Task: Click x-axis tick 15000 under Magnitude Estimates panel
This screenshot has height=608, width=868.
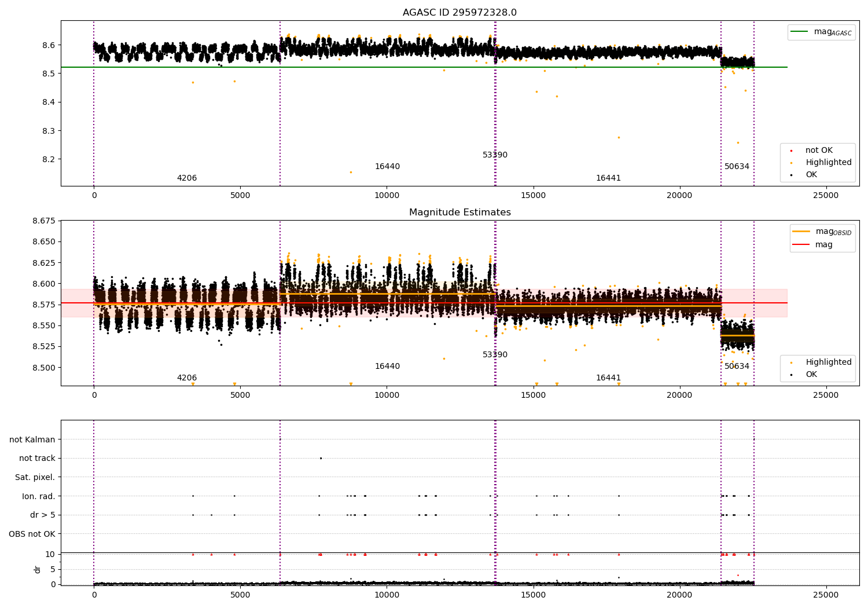Action: [x=533, y=395]
